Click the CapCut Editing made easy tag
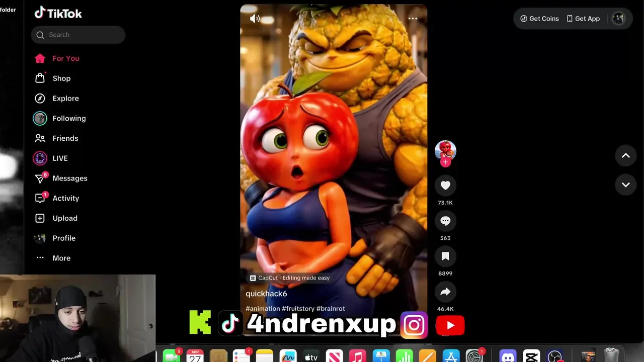Image resolution: width=644 pixels, height=362 pixels. pyautogui.click(x=290, y=278)
